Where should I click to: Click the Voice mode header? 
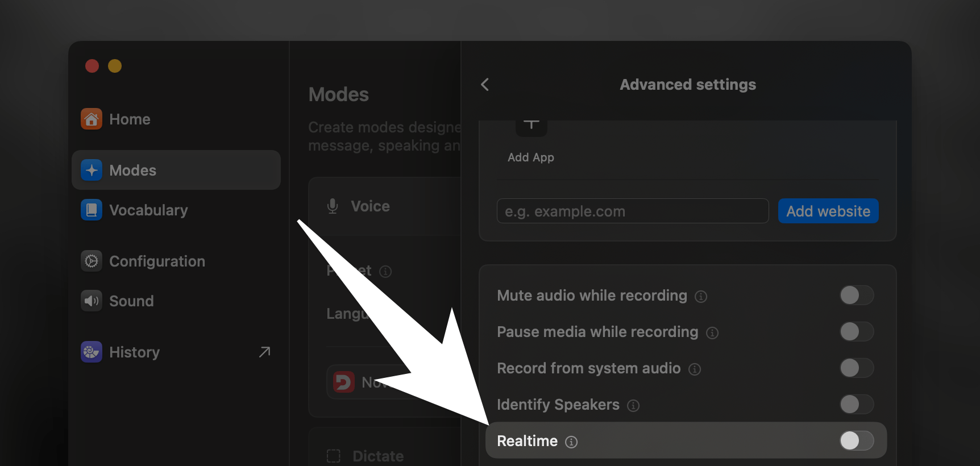click(384, 206)
